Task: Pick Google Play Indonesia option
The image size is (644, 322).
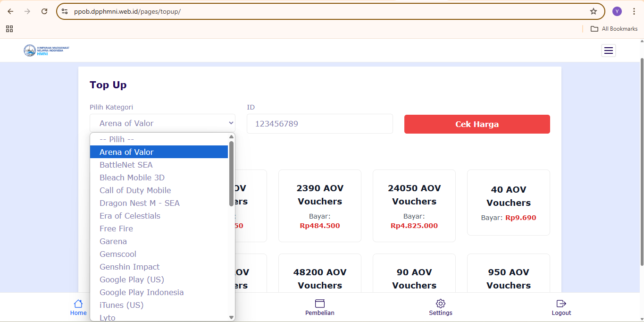Action: click(x=142, y=292)
